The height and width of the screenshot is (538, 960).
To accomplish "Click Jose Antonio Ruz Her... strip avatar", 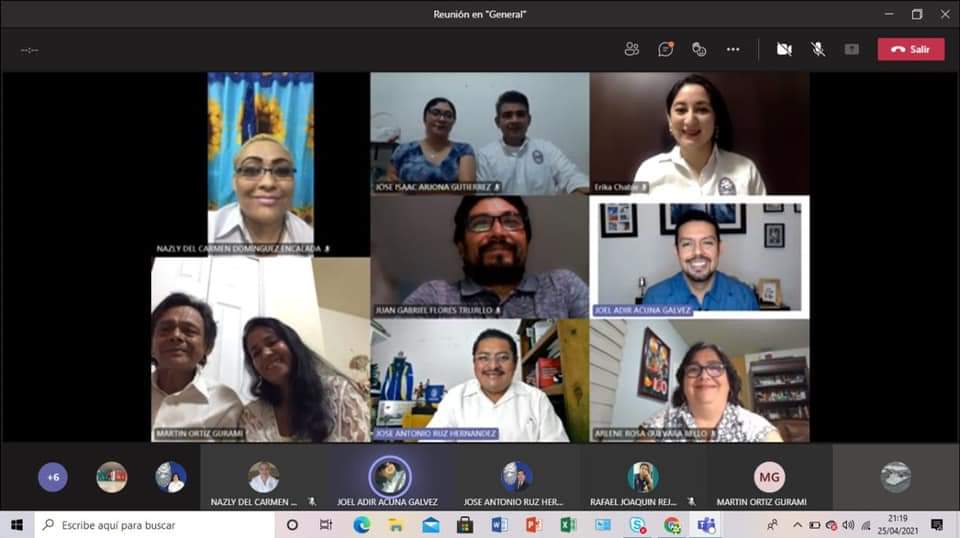I will (x=516, y=477).
